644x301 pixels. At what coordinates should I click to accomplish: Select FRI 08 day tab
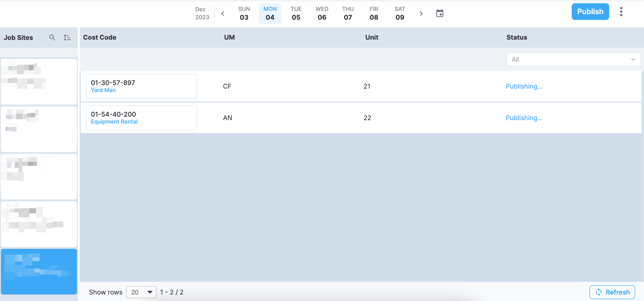pos(374,13)
